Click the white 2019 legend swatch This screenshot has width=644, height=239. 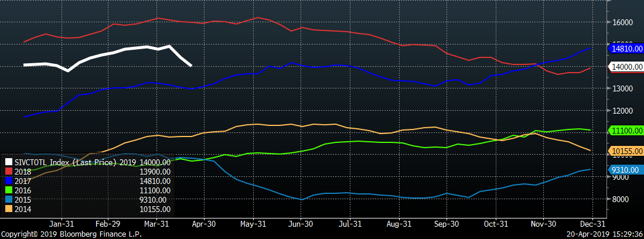9,162
